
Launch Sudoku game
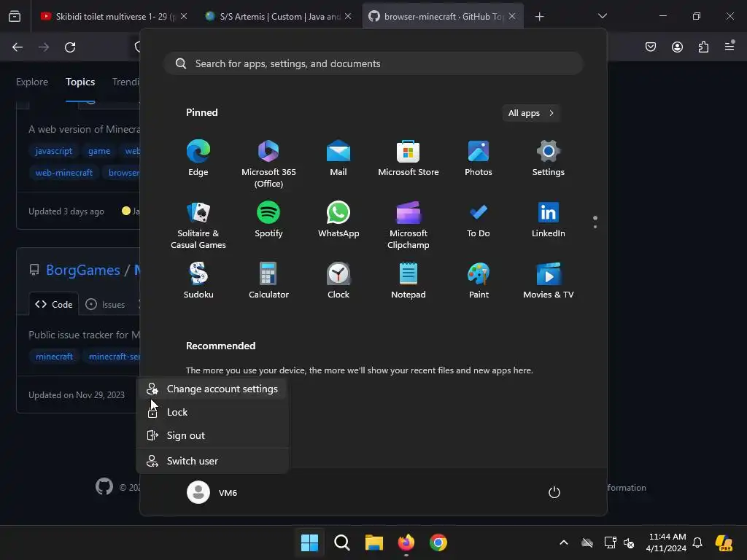pos(198,281)
